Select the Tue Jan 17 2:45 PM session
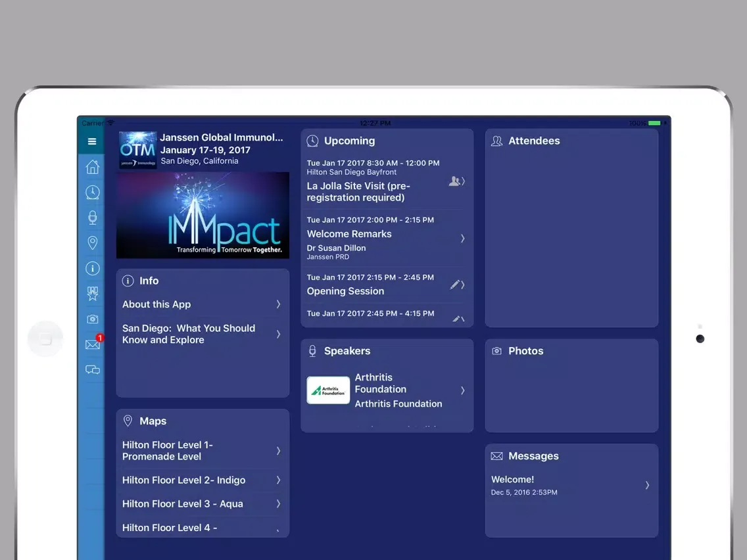The image size is (747, 560). [387, 315]
